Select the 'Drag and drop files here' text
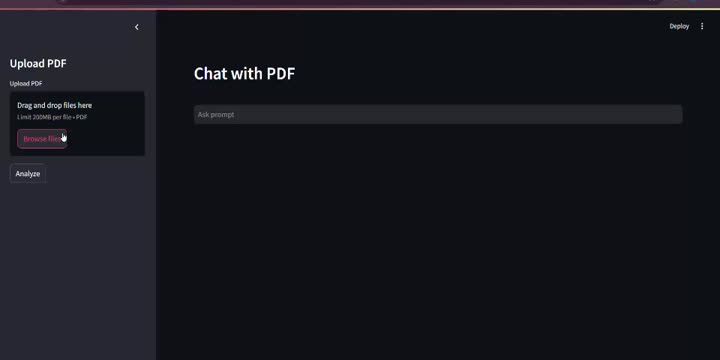Viewport: 720px width, 360px height. point(55,105)
